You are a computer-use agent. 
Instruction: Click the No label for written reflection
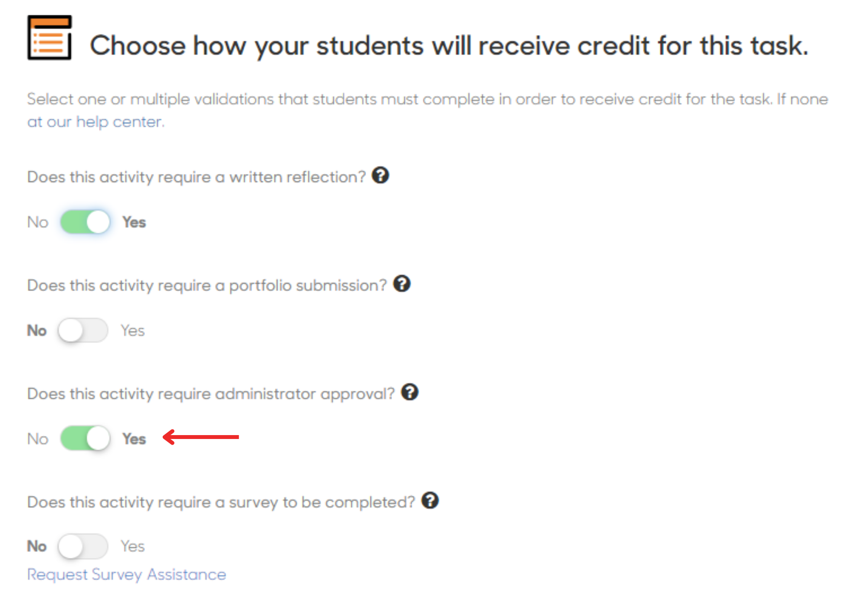coord(37,222)
